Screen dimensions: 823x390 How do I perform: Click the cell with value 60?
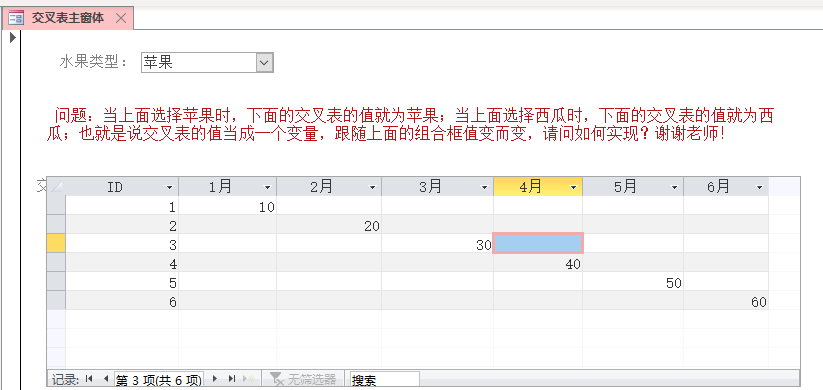[726, 300]
